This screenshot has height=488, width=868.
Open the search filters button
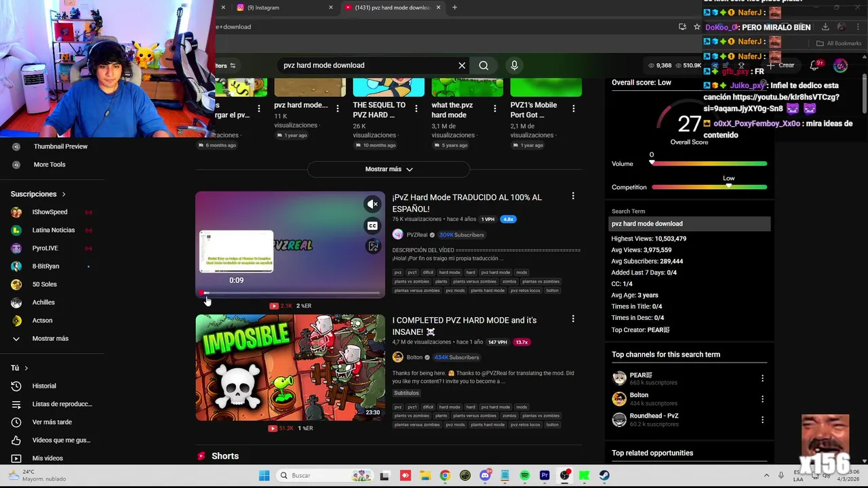(x=226, y=66)
